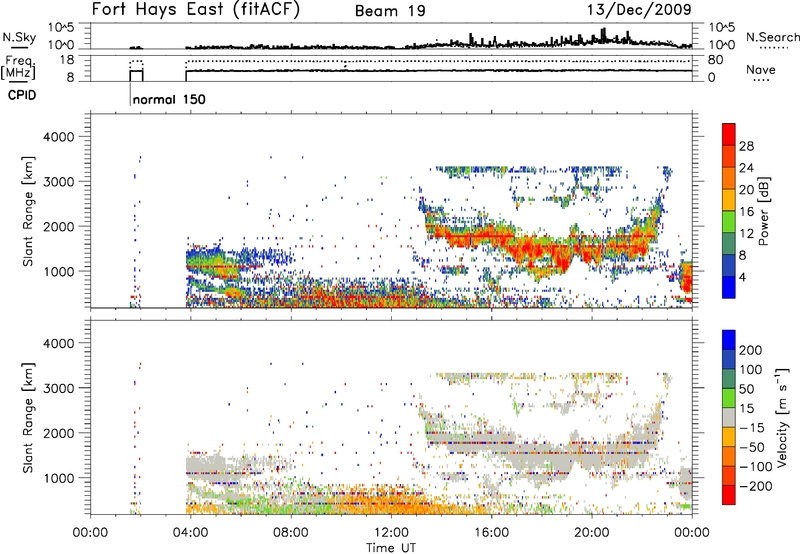Click the 'N.Search' legend label

tap(773, 37)
